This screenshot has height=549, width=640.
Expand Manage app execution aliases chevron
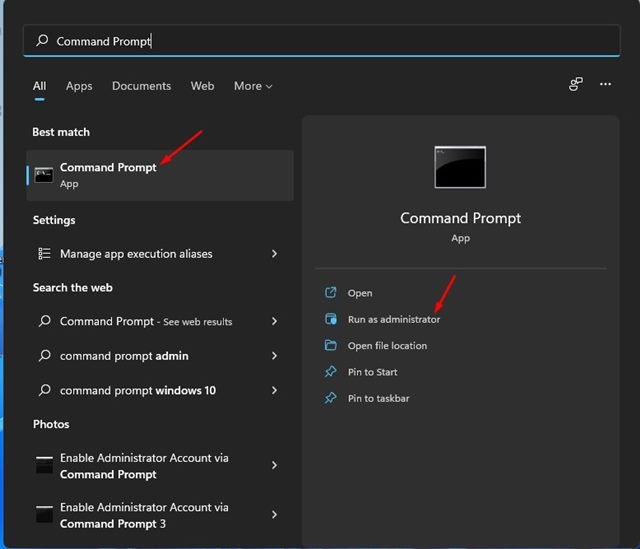tap(274, 254)
